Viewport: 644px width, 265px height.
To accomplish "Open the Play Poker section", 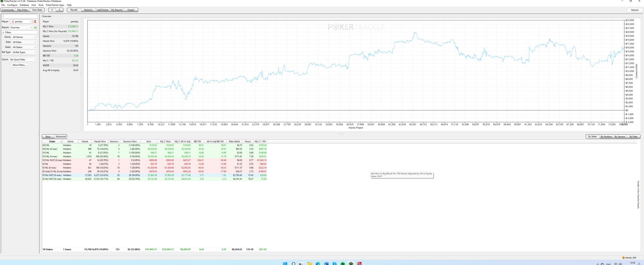I will tap(23, 10).
